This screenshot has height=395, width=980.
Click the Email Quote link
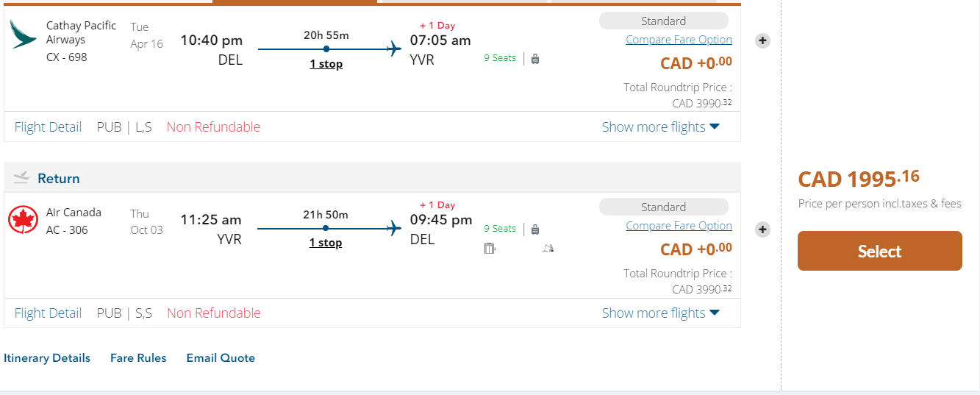[x=221, y=358]
